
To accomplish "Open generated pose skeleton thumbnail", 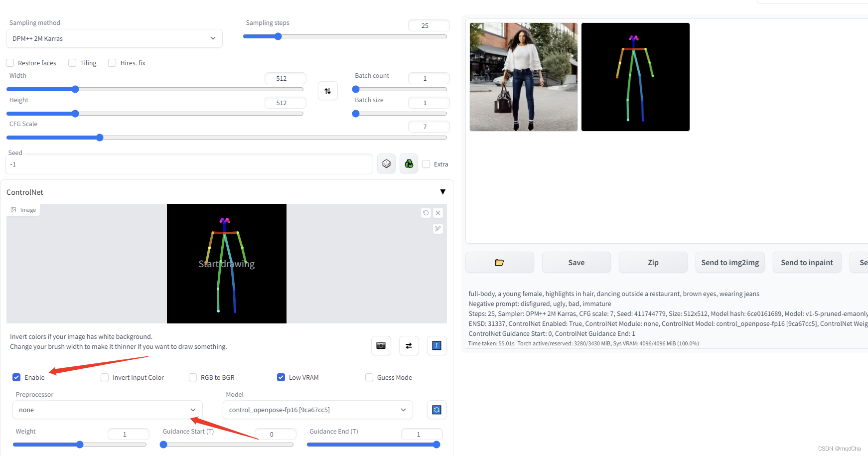I will (635, 77).
